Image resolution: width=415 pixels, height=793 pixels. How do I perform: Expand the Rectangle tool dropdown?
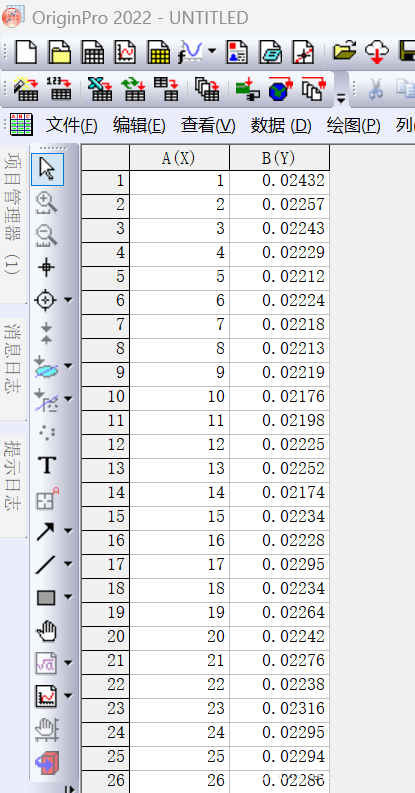click(x=68, y=597)
